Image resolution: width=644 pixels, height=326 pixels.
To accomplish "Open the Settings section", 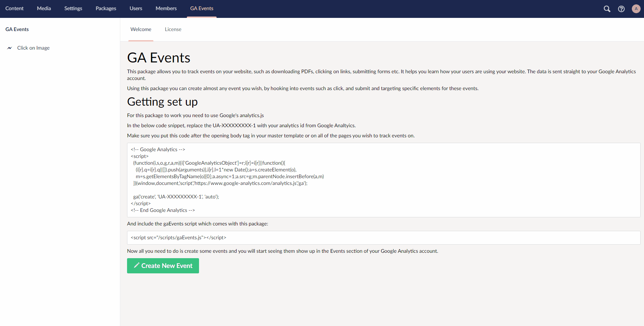I will coord(73,8).
